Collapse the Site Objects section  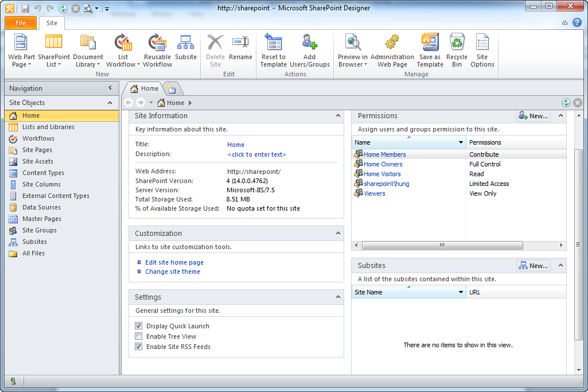[x=110, y=102]
